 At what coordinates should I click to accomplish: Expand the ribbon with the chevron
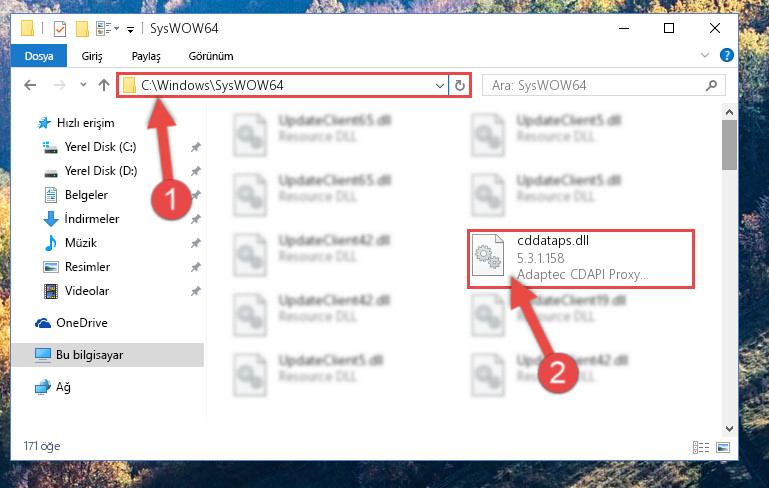point(705,55)
